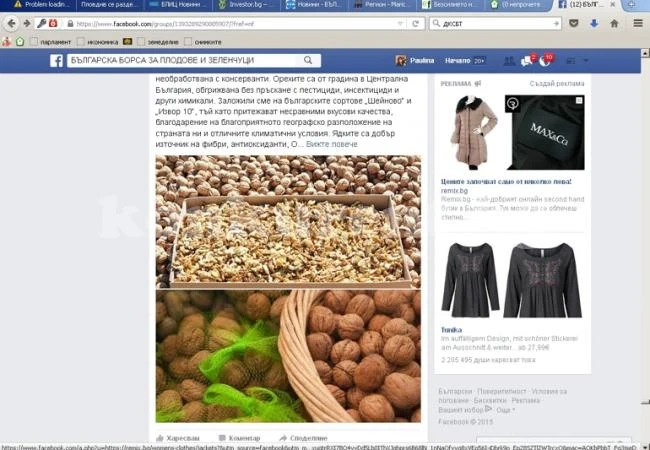Viewport: 650px width, 450px height.
Task: Go to Начало home link
Action: 457,60
